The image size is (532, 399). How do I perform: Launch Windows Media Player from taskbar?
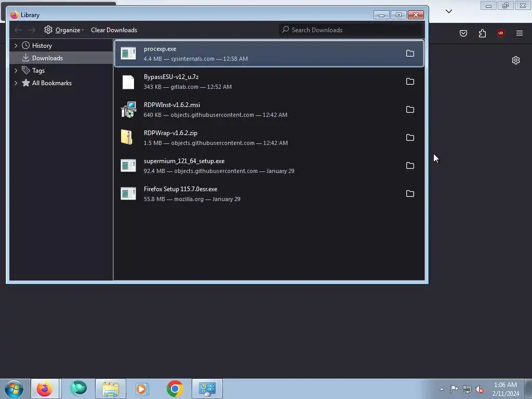point(142,389)
